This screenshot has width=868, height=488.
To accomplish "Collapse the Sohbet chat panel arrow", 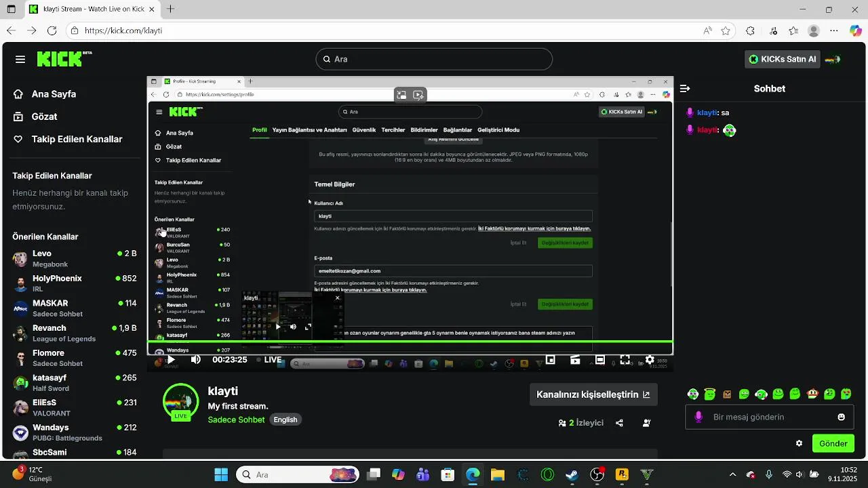I will (685, 89).
